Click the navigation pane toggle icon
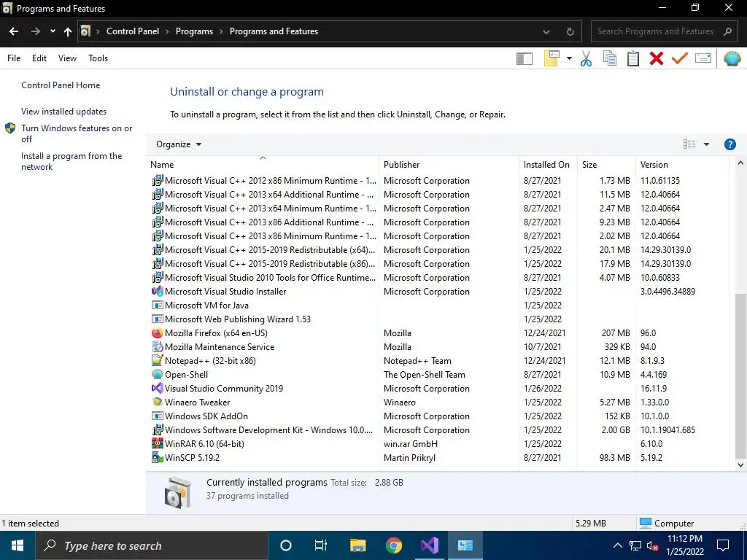Screen dimensions: 747x560 click(524, 58)
